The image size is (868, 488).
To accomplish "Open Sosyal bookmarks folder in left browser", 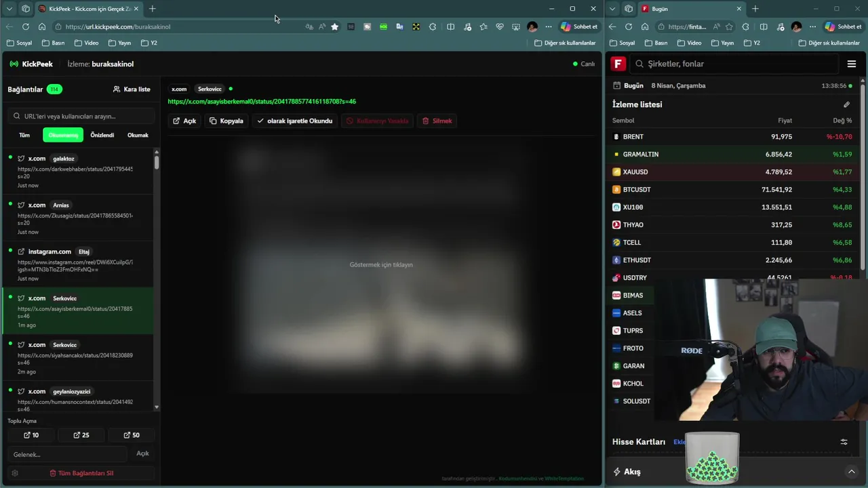I will click(20, 43).
